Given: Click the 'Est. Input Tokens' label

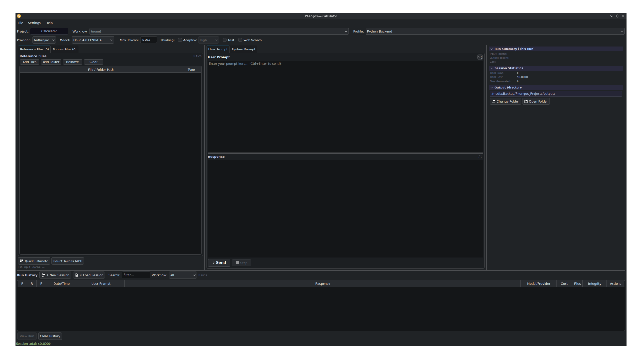Looking at the screenshot, I should tap(31, 267).
